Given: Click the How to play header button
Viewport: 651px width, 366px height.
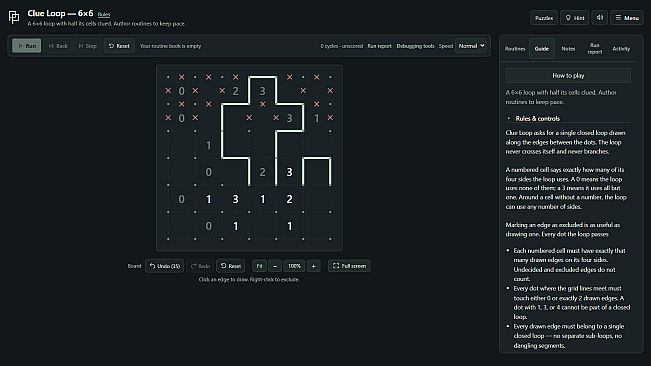Looking at the screenshot, I should coord(568,76).
